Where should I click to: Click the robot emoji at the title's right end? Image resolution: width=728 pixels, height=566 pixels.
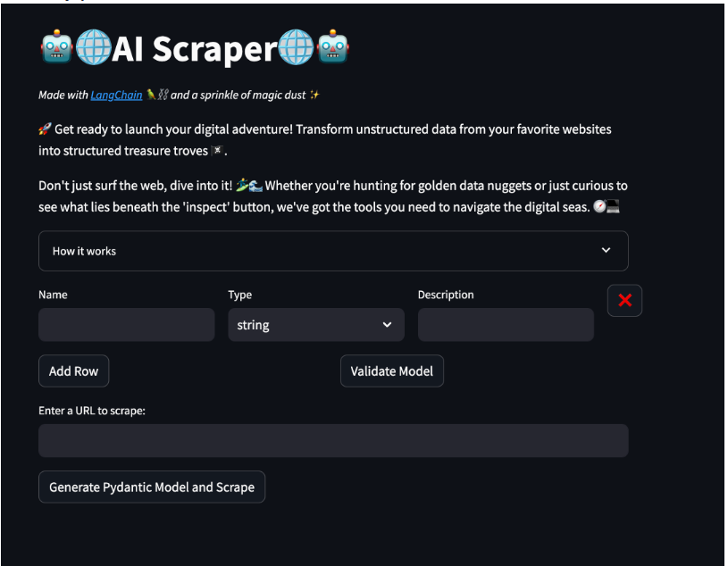point(332,46)
